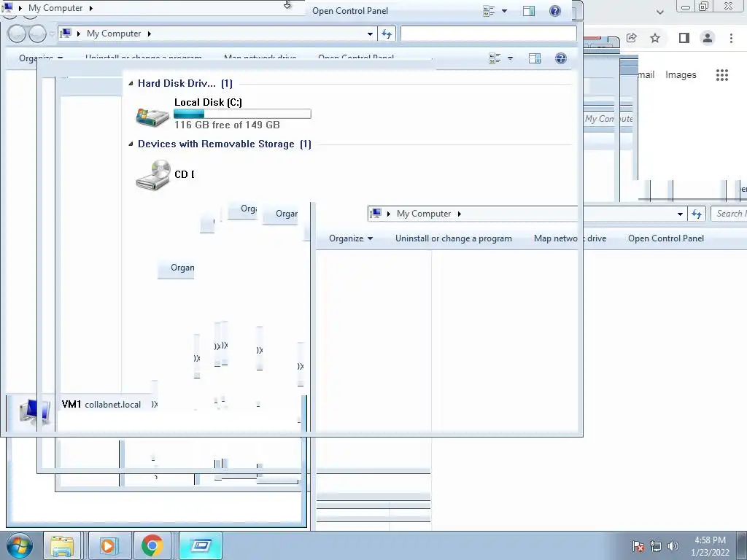Open the Chrome profile avatar
This screenshot has width=747, height=560.
pos(708,38)
